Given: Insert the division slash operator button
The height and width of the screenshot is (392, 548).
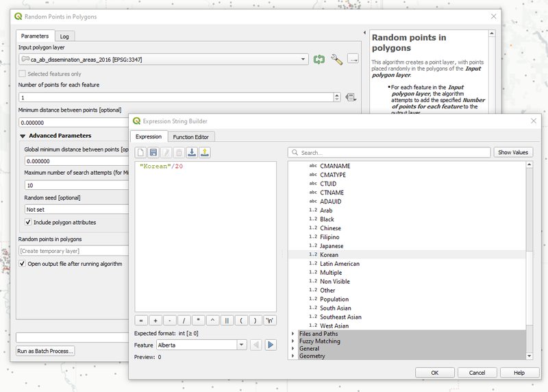Looking at the screenshot, I should (184, 320).
